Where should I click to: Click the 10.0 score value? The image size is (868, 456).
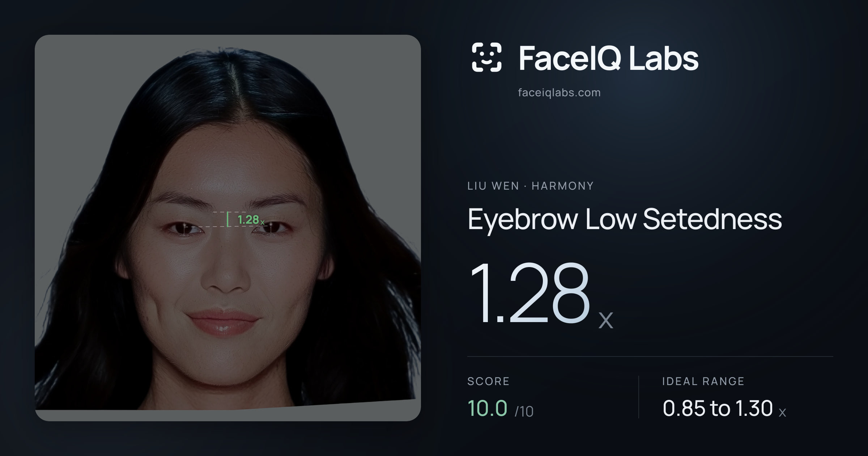487,408
